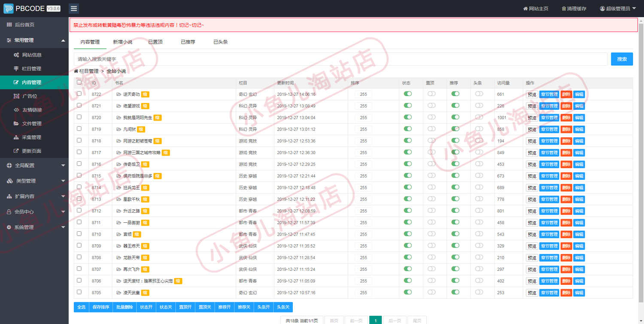Switch to the 新增小说 tab
644x324 pixels.
point(122,42)
